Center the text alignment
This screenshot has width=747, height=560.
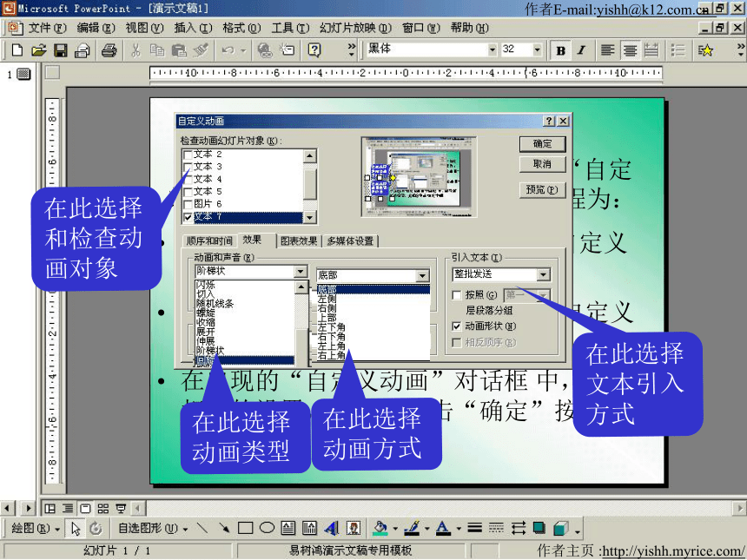[630, 50]
